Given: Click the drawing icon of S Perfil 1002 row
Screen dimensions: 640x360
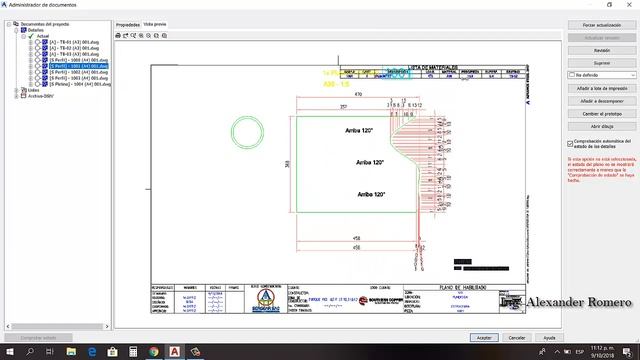Looking at the screenshot, I should click(45, 72).
